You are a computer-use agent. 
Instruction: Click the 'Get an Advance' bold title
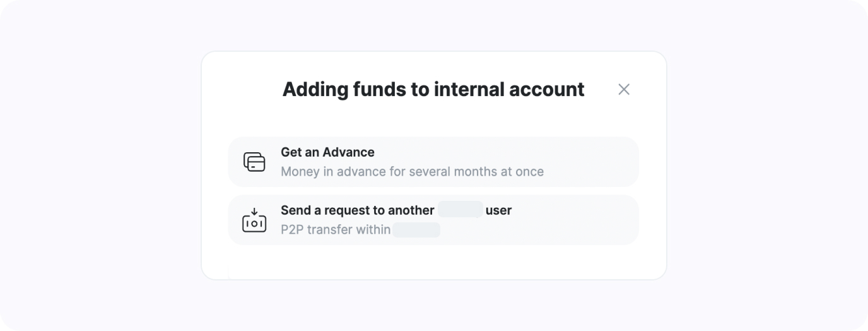pos(327,152)
